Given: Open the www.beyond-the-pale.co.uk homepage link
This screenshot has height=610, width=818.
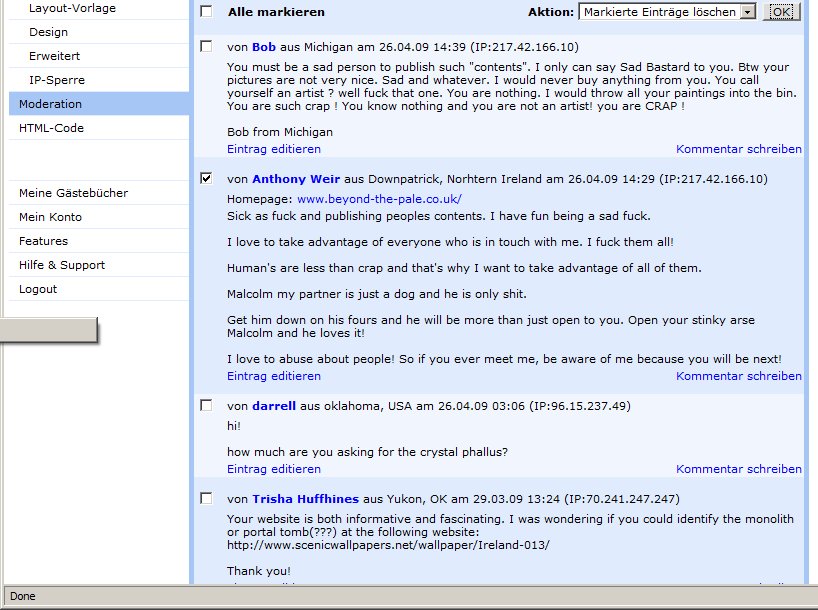Looking at the screenshot, I should tap(379, 199).
